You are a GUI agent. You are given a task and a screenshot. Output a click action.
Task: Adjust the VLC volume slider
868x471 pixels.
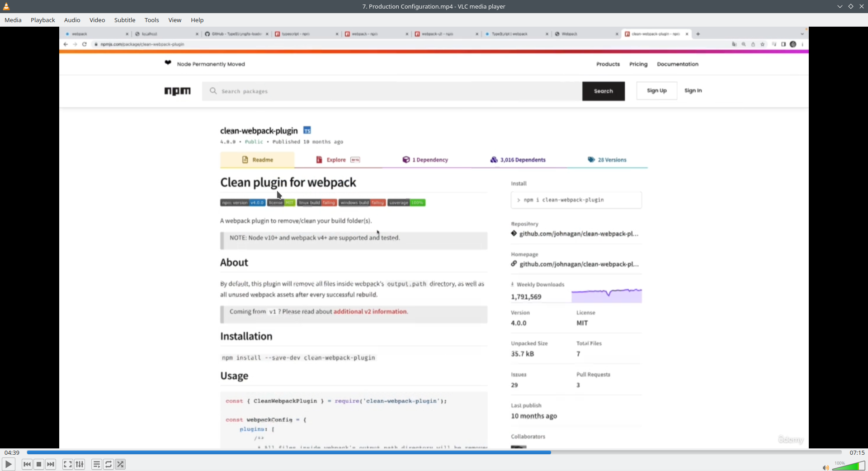[849, 466]
